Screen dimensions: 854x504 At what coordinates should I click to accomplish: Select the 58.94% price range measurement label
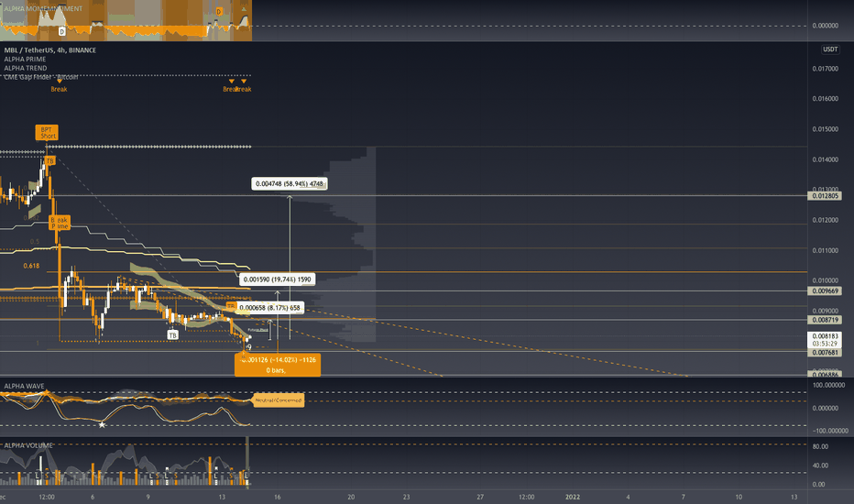click(x=290, y=184)
